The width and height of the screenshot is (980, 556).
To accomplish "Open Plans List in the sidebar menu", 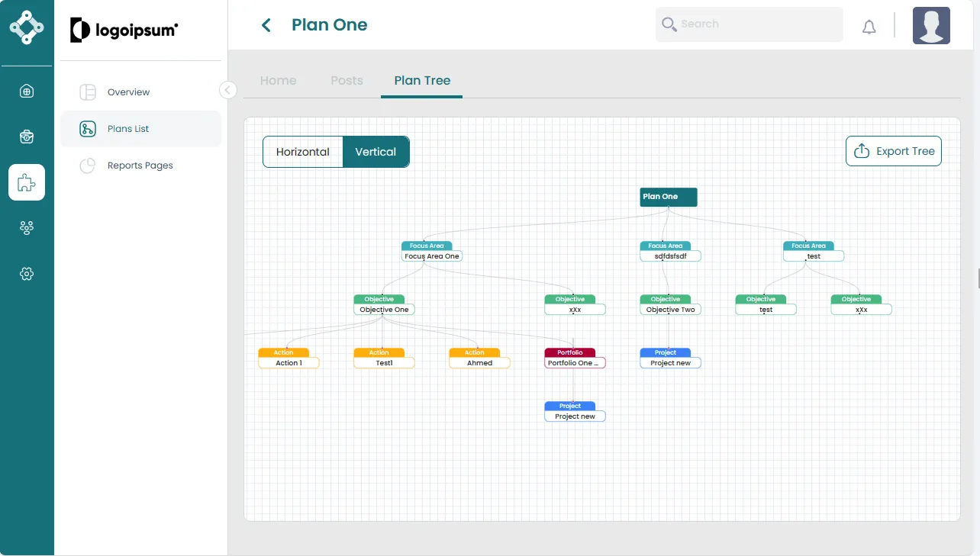I will click(141, 129).
